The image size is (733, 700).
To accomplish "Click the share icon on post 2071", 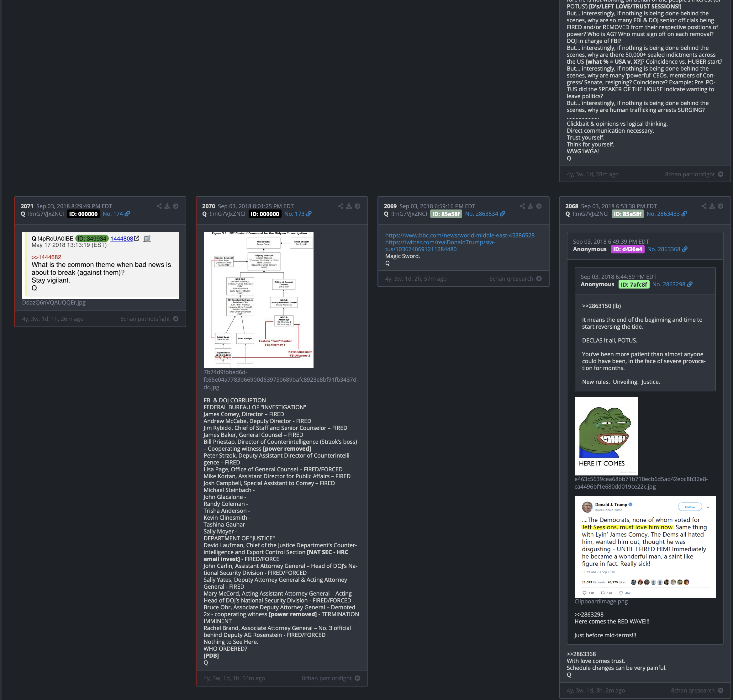I will [x=159, y=206].
